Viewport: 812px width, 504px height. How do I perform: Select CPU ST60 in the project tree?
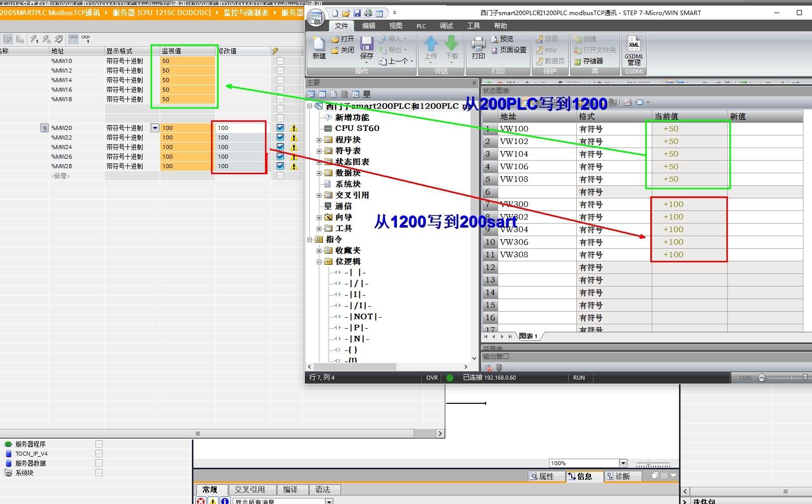pyautogui.click(x=357, y=128)
